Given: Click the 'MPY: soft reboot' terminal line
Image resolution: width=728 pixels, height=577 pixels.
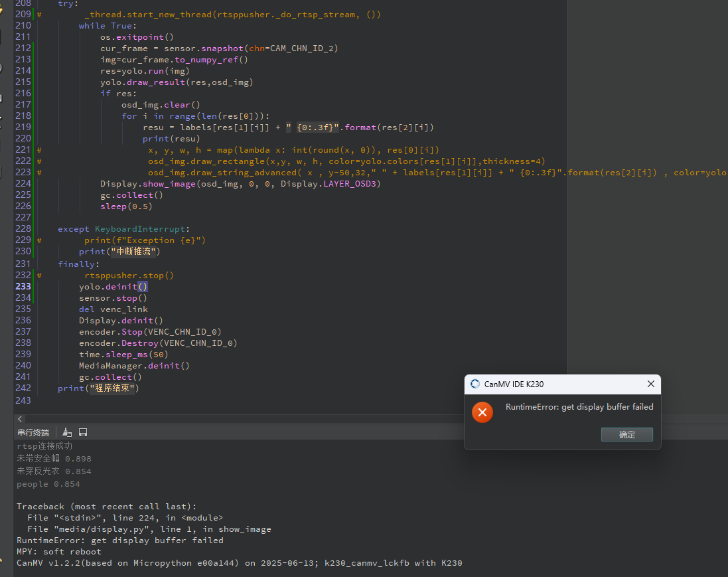Looking at the screenshot, I should pyautogui.click(x=59, y=552).
